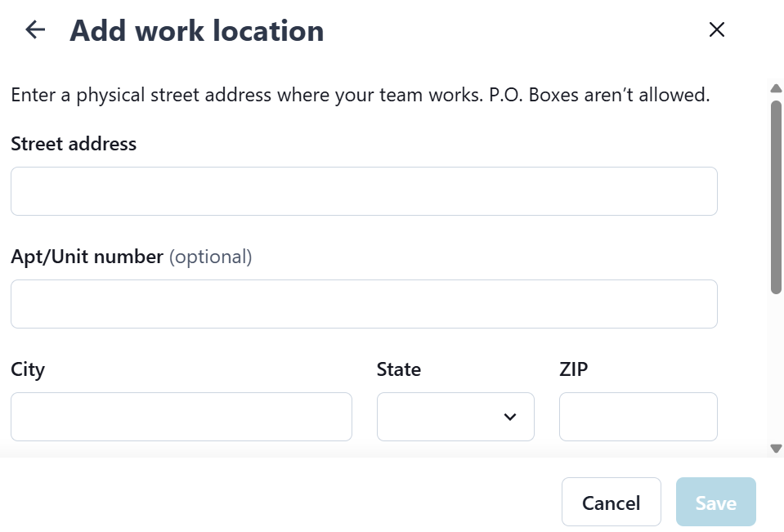Click the "ZIP" field label
The image size is (784, 532).
click(x=573, y=369)
